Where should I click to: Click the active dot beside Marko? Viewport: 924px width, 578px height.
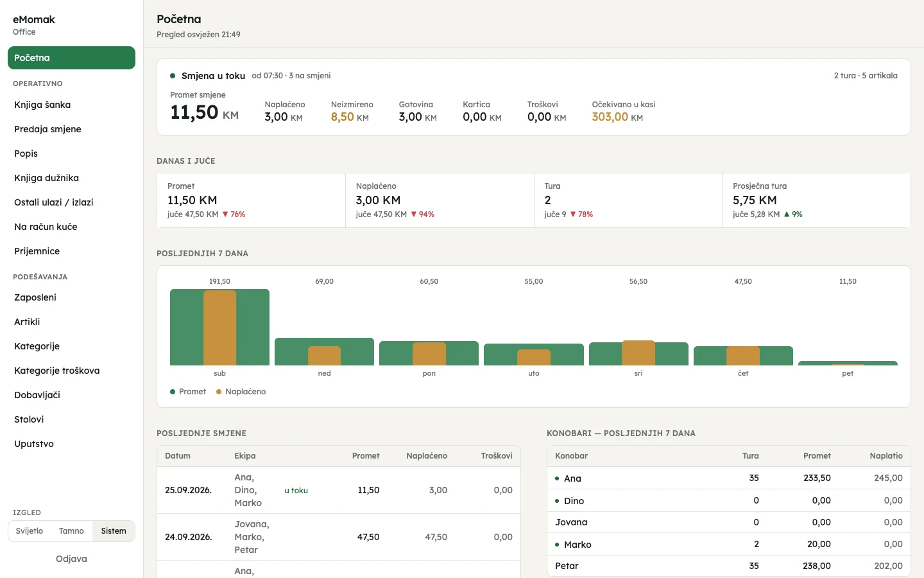point(557,545)
